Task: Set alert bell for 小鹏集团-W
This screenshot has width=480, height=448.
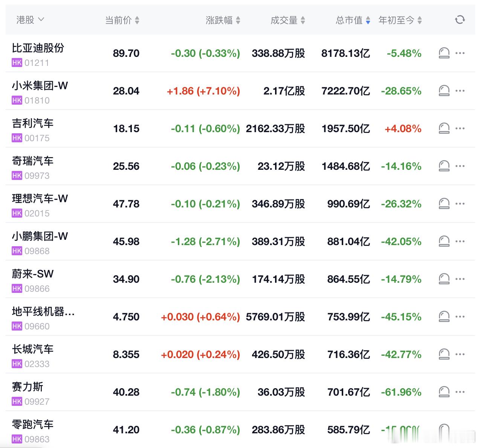Action: pyautogui.click(x=444, y=241)
